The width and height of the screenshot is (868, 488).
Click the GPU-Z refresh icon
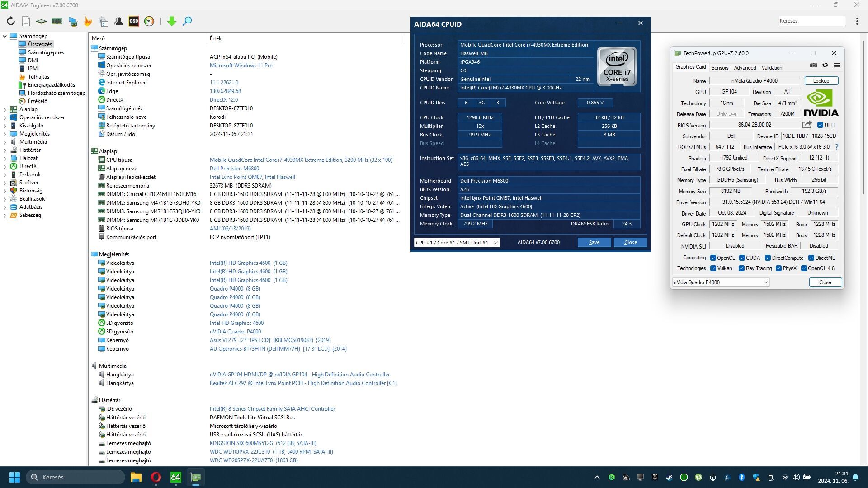click(x=825, y=66)
